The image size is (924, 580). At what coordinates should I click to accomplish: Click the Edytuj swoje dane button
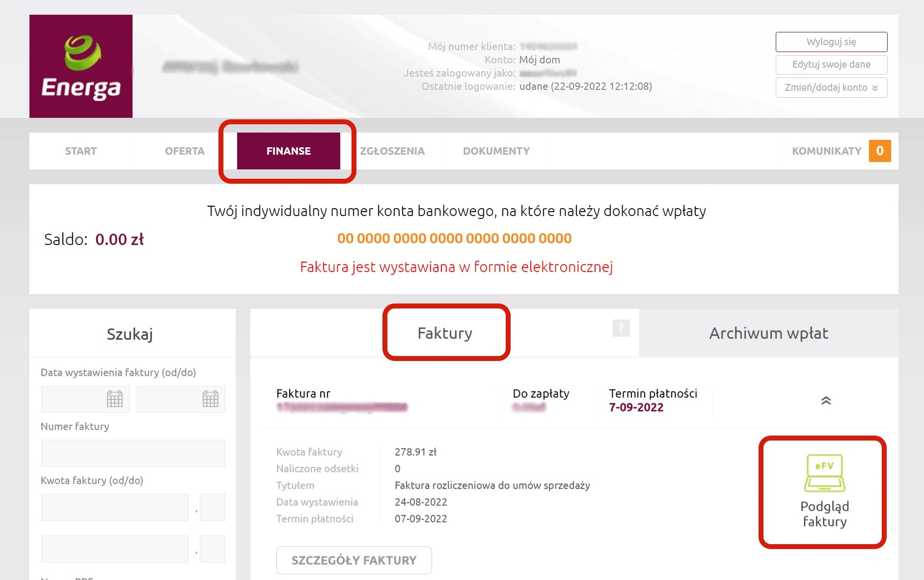[831, 64]
